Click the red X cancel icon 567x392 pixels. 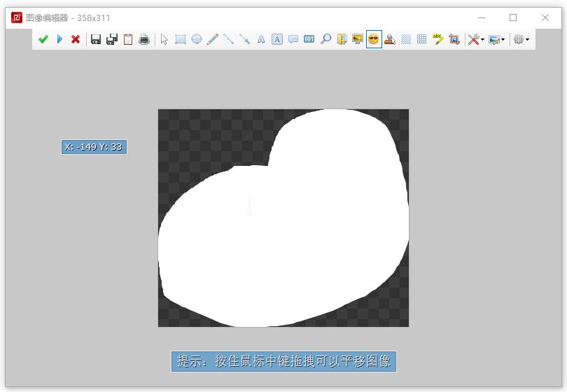(x=76, y=40)
